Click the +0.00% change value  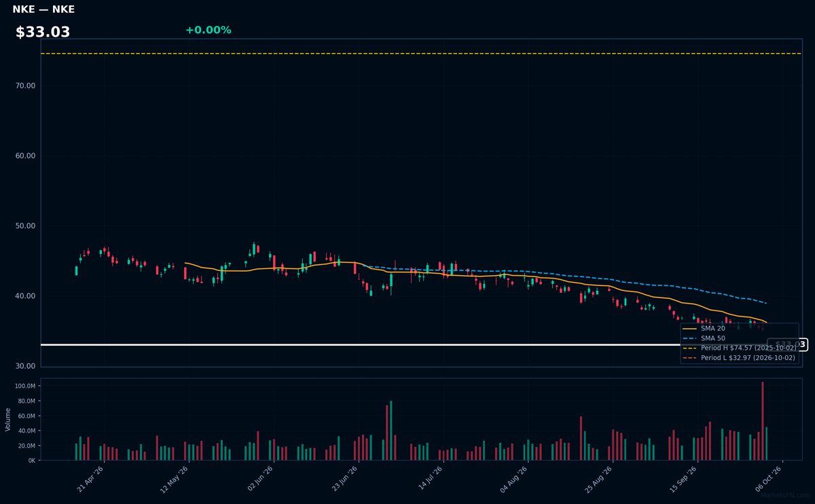[x=208, y=30]
